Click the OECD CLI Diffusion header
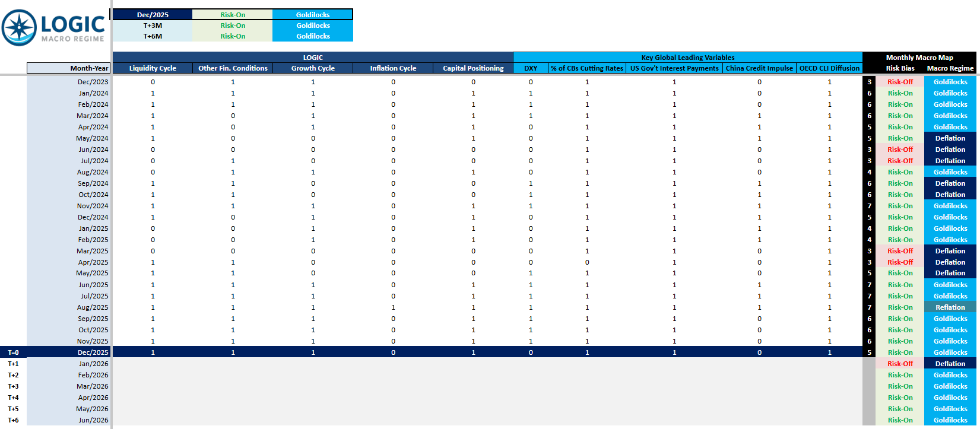 click(x=829, y=68)
